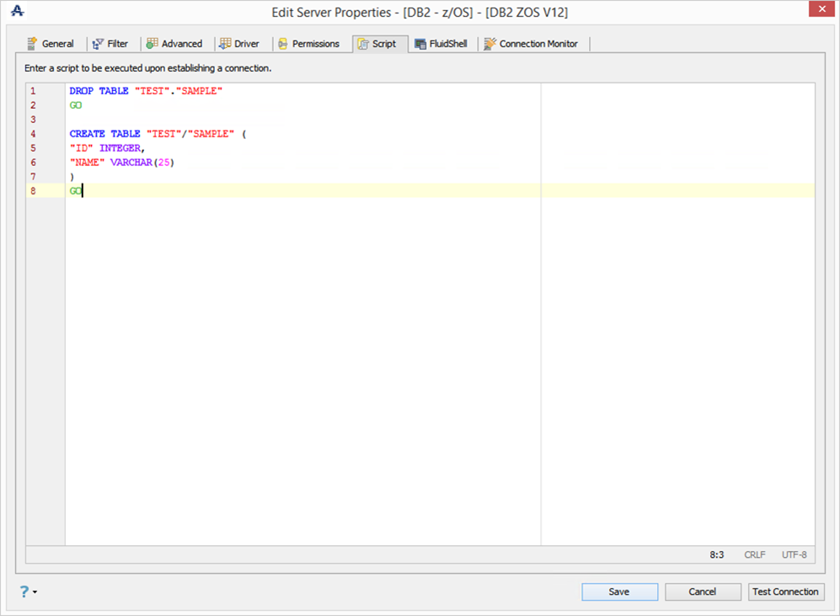Click the Aqua Data Studio logo icon
The image size is (840, 616).
coord(17,12)
